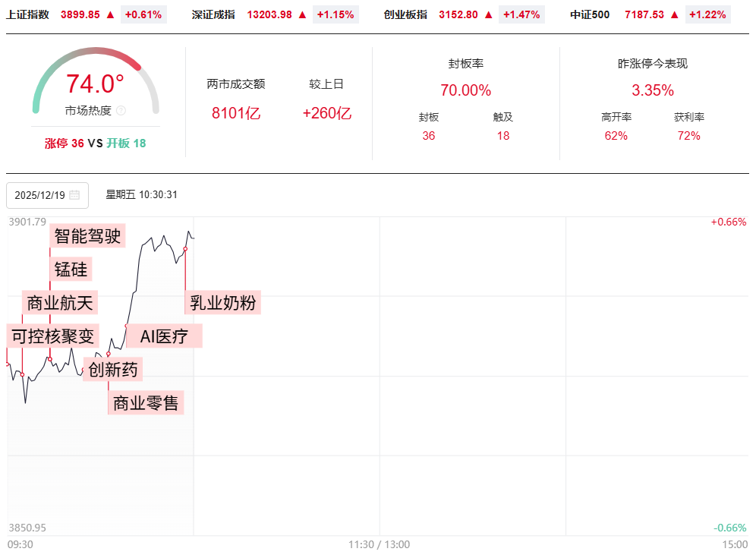Click the help icon beside 市场热度

click(121, 111)
